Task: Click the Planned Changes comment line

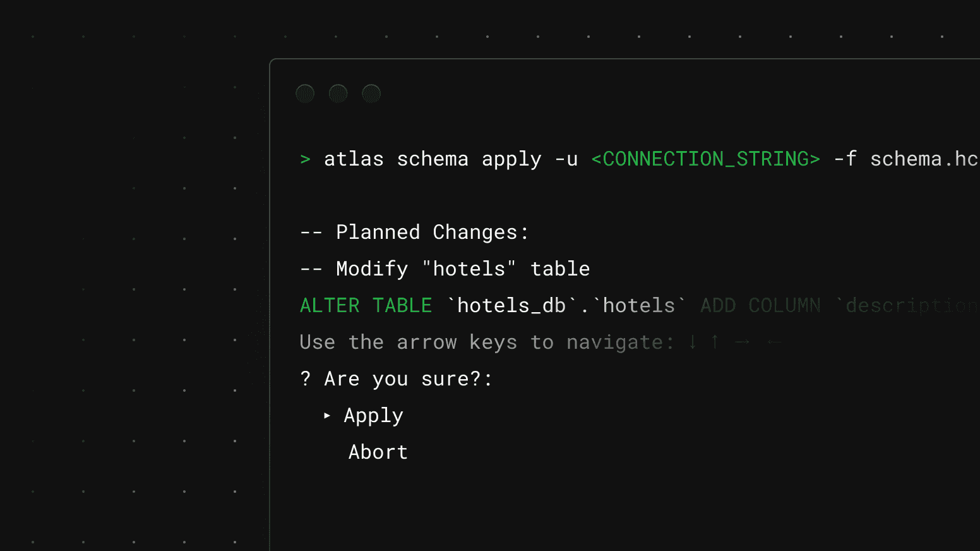Action: coord(414,232)
